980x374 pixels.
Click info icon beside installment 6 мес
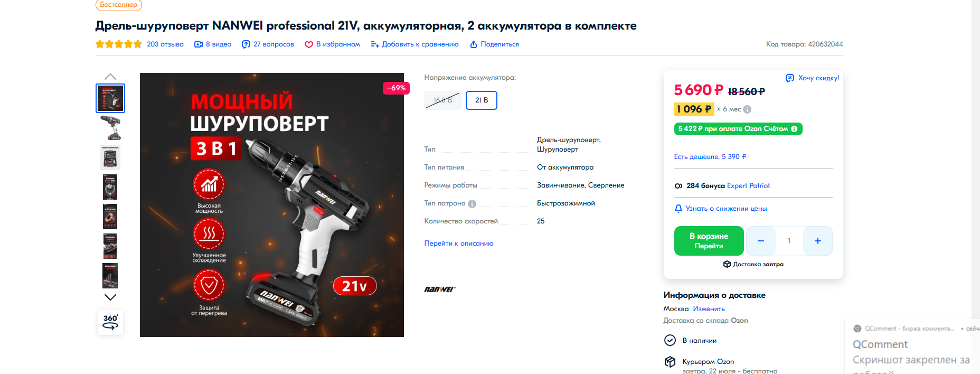tap(747, 109)
